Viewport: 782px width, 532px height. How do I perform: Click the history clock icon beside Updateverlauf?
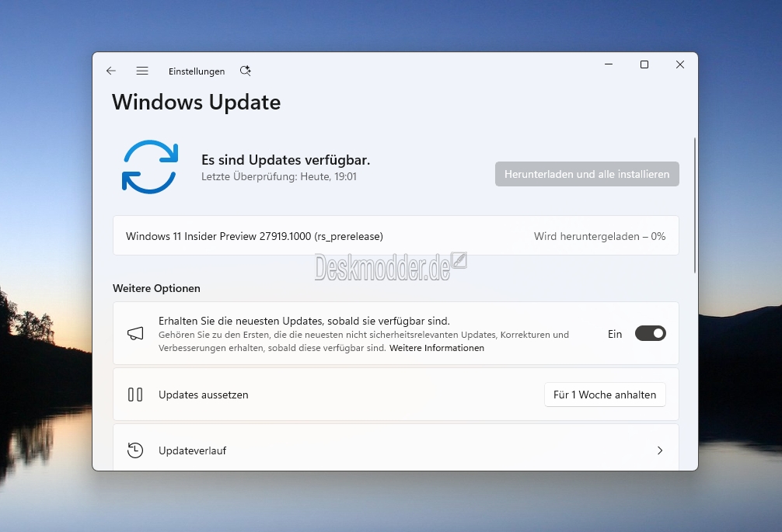pyautogui.click(x=135, y=450)
